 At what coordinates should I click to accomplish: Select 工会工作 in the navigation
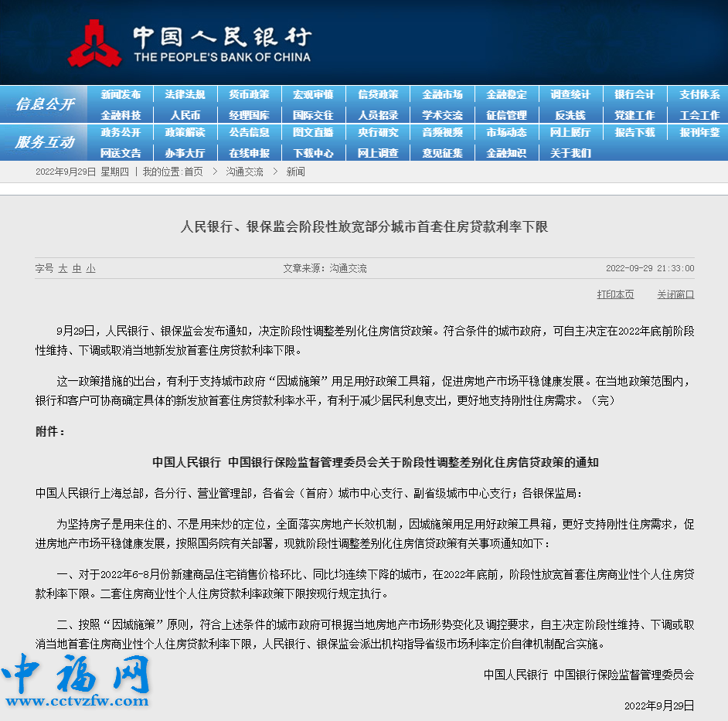coord(699,115)
